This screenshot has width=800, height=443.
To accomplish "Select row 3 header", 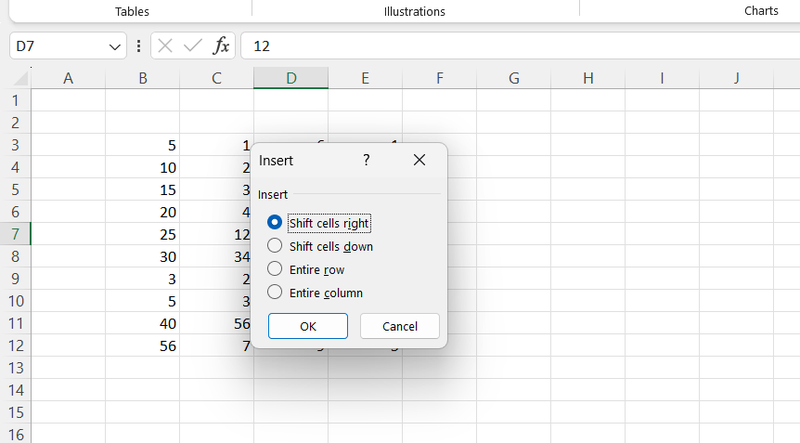I will [15, 145].
